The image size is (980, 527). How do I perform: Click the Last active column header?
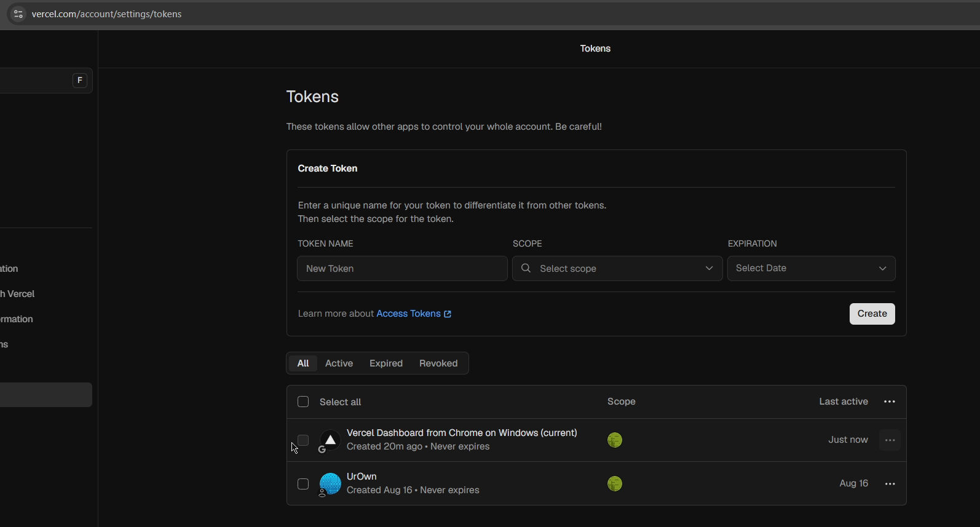844,402
